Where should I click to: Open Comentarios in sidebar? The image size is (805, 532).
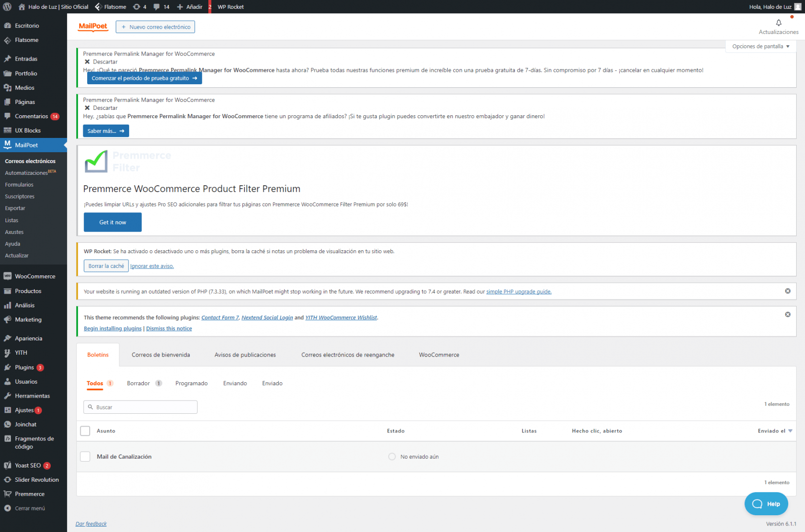[31, 116]
